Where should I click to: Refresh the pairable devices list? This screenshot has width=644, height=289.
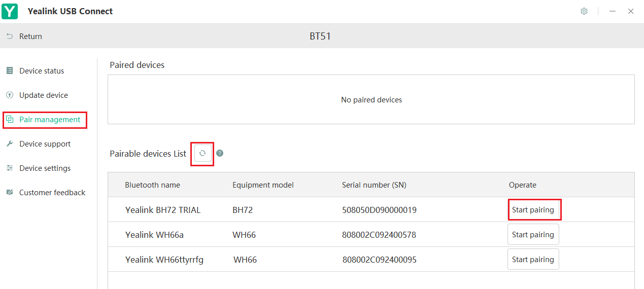[202, 153]
